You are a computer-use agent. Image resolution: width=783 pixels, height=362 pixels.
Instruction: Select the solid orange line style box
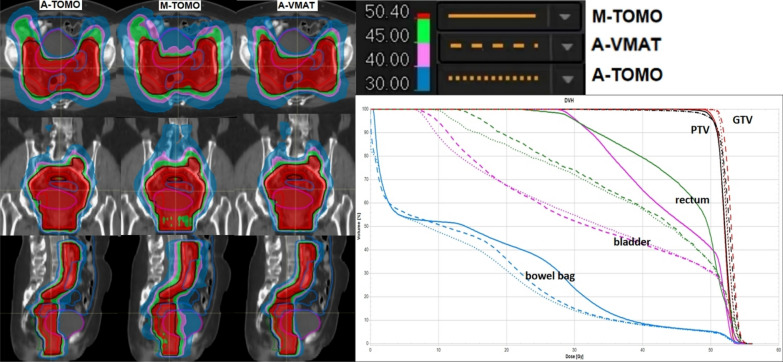point(492,16)
